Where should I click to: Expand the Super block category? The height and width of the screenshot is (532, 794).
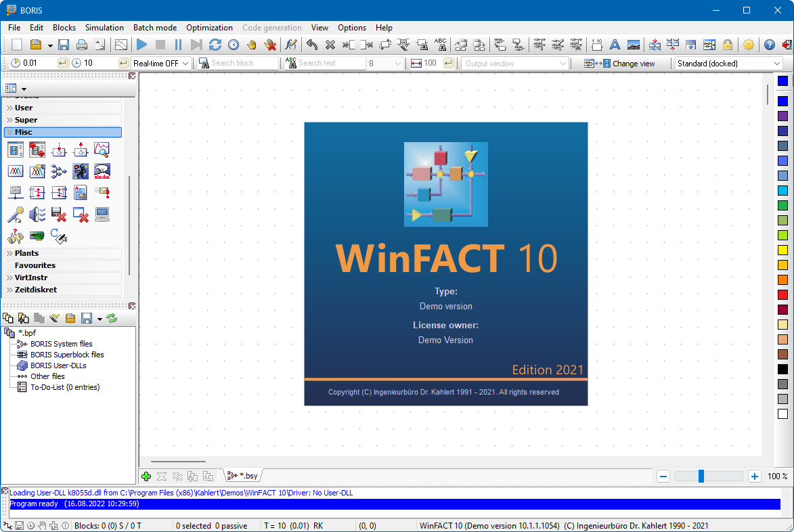click(63, 120)
